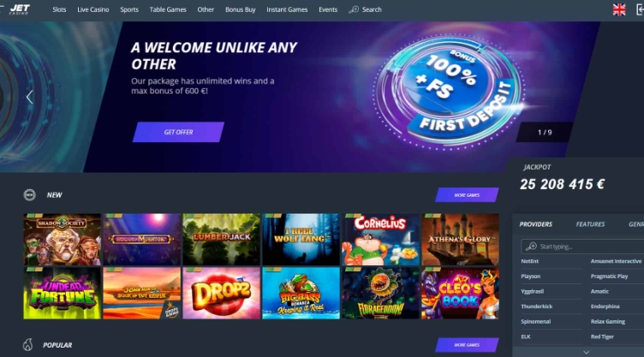Viewport: 644px width, 357px height.
Task: Open the UK flag language selector
Action: tap(619, 9)
